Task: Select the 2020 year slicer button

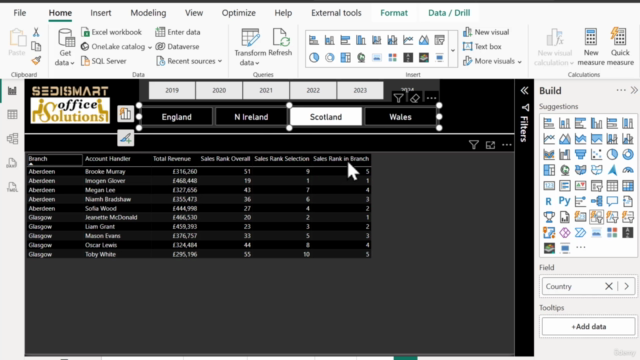Action: [219, 91]
